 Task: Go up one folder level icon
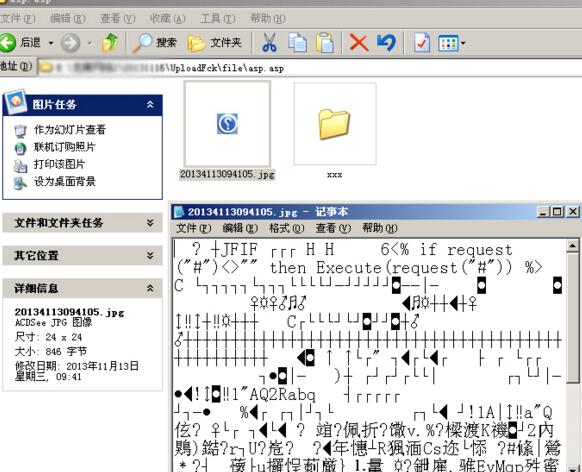pyautogui.click(x=110, y=43)
